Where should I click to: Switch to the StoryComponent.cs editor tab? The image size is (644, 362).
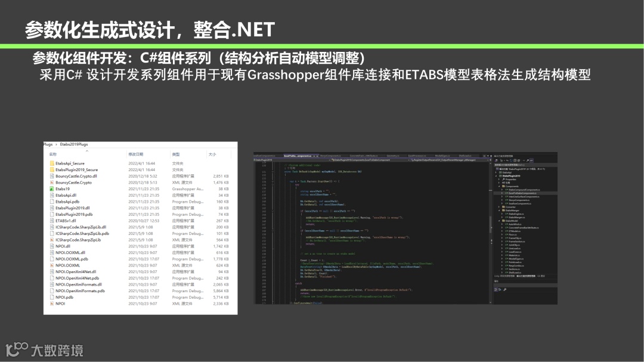point(330,156)
